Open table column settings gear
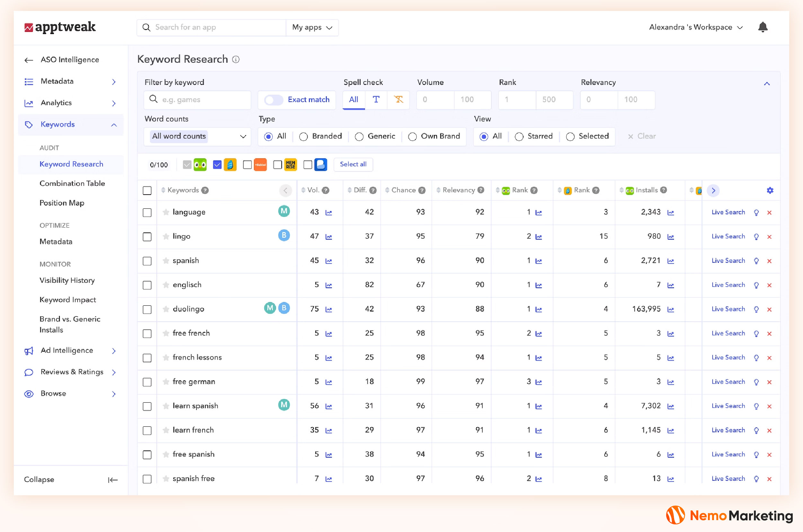 [770, 190]
